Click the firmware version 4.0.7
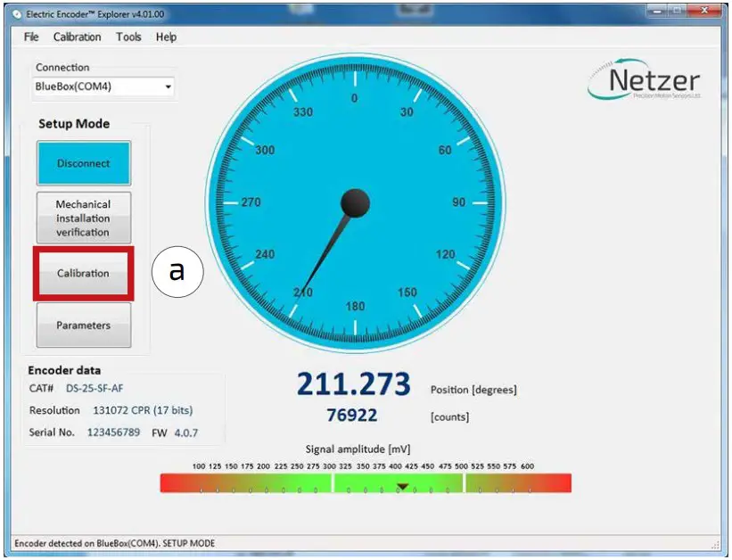This screenshot has width=732, height=560. click(186, 433)
